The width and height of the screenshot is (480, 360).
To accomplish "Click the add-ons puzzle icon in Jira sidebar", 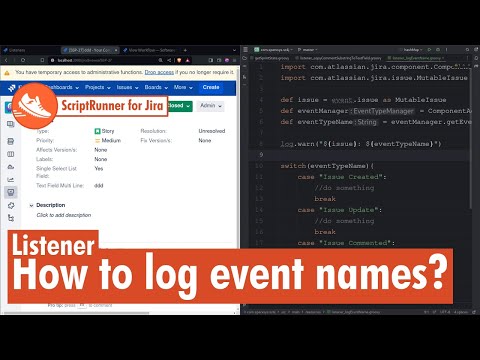I will point(11,205).
